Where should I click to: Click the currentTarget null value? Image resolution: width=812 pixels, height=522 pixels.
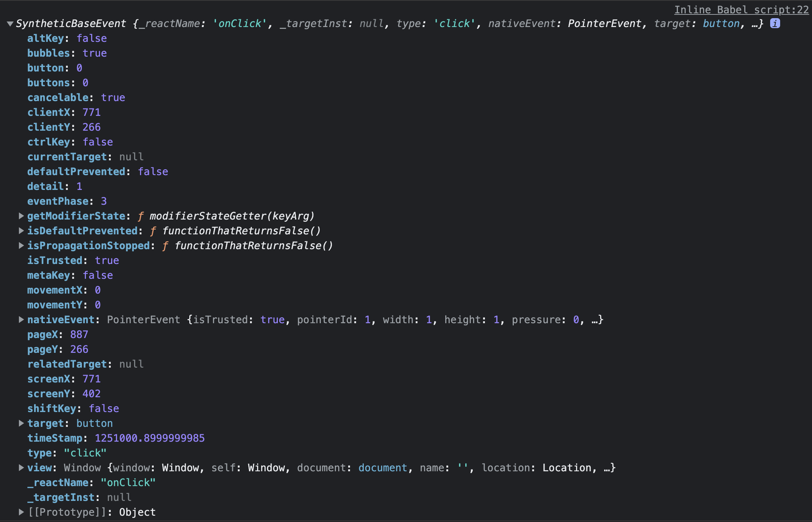tap(131, 157)
